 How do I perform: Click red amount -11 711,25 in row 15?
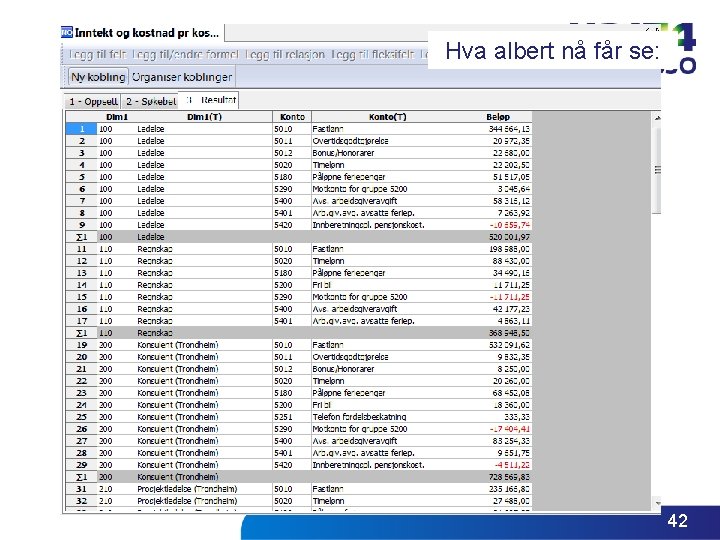(x=509, y=297)
